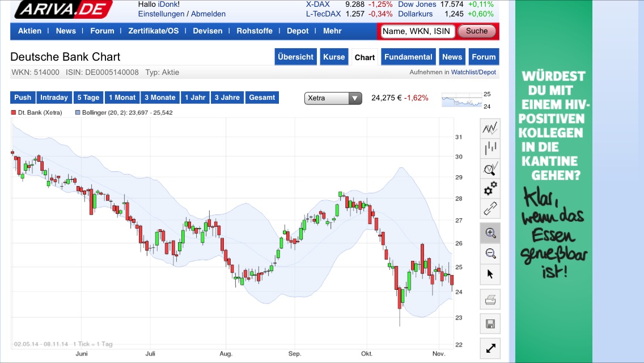Open the Zertifikate/OS menu
644x363 pixels.
[152, 31]
